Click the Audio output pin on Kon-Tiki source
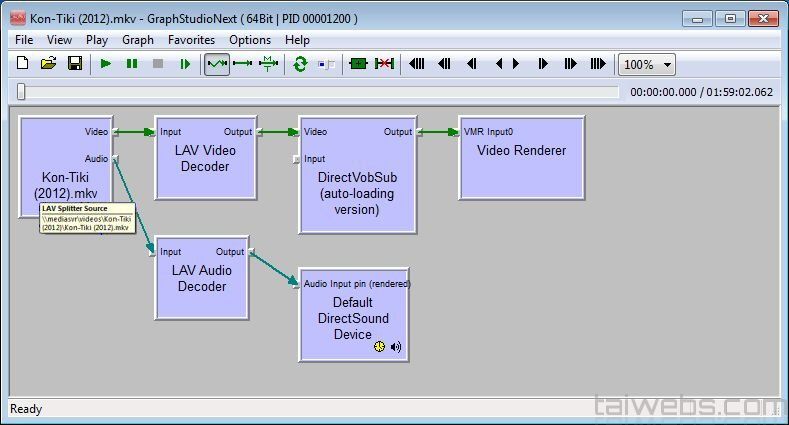789x425 pixels. click(x=116, y=158)
